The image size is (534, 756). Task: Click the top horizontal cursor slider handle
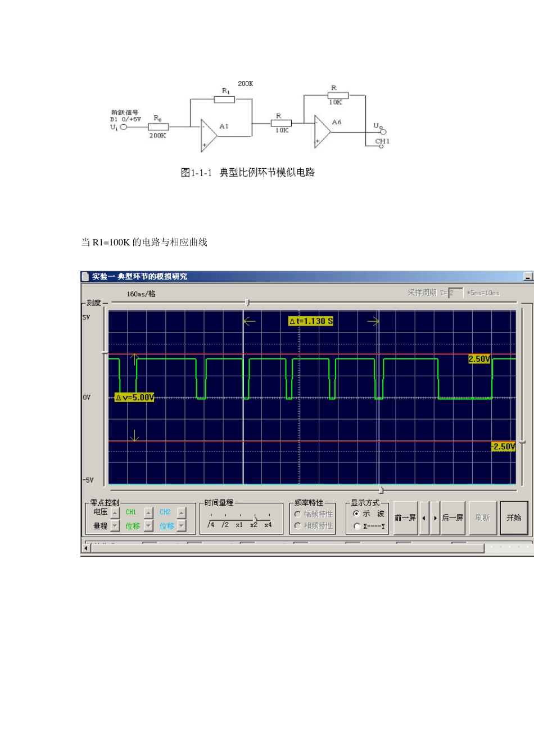[x=247, y=303]
